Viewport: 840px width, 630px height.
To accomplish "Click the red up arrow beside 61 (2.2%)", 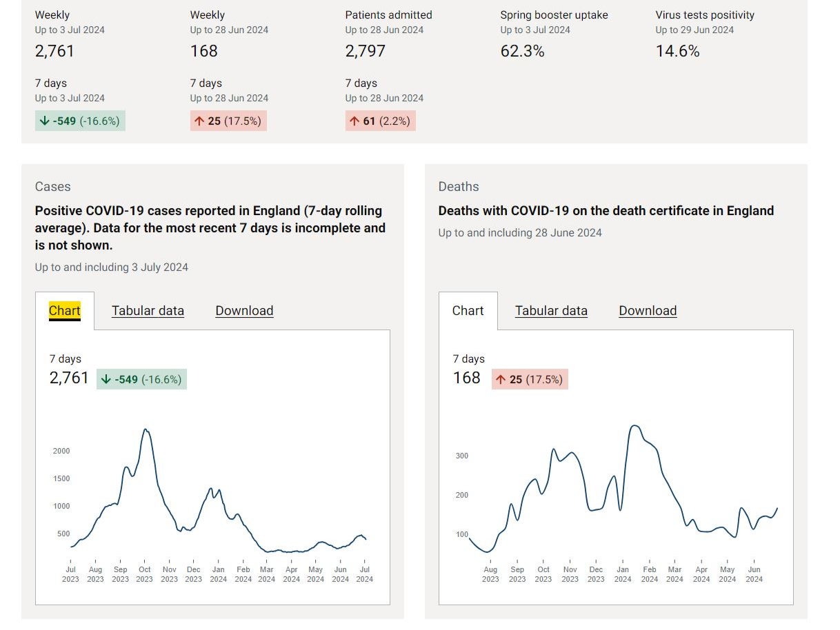I will 354,121.
